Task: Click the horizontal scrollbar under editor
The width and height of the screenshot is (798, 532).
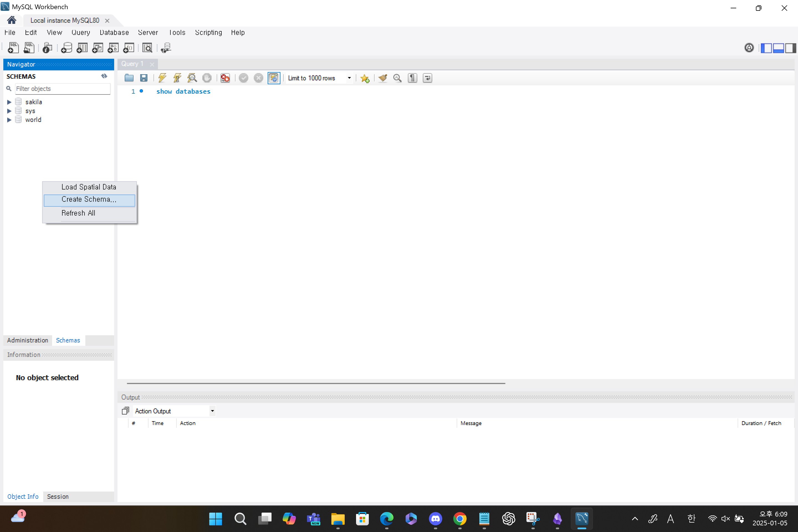Action: tap(316, 383)
